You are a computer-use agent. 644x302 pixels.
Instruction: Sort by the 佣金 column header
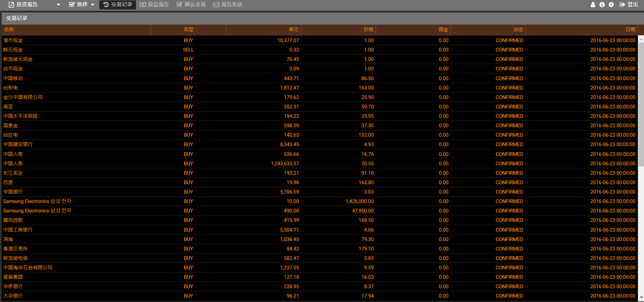(x=413, y=30)
